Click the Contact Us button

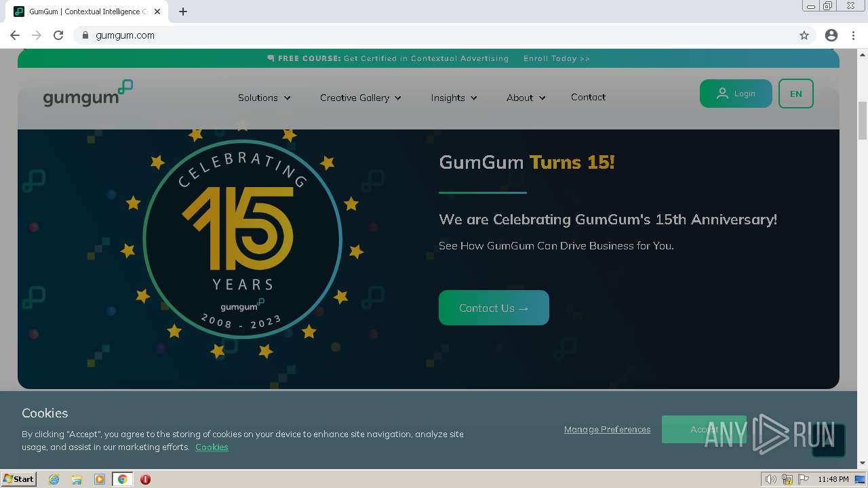(x=494, y=308)
